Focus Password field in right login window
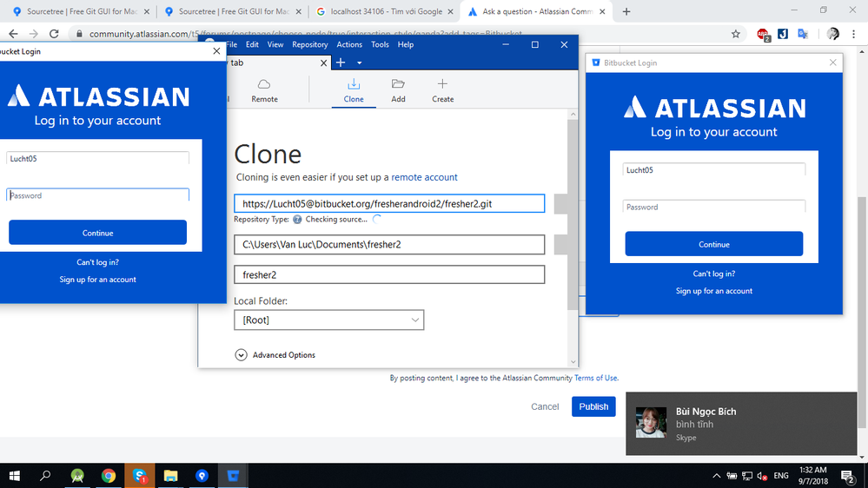The height and width of the screenshot is (488, 868). 713,207
